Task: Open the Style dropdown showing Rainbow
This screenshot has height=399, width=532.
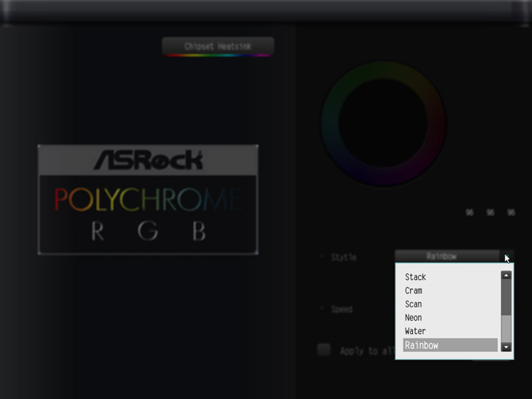Action: (x=447, y=256)
